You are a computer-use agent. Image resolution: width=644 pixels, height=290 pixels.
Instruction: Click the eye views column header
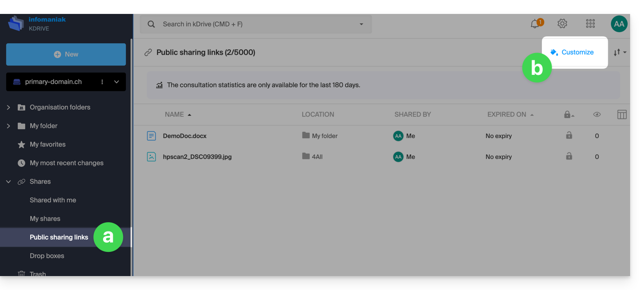coord(597,114)
